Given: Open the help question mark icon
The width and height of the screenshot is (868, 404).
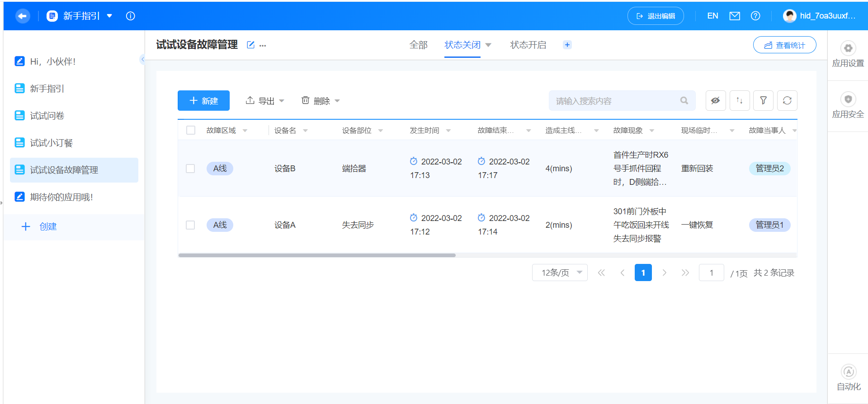Looking at the screenshot, I should 755,16.
